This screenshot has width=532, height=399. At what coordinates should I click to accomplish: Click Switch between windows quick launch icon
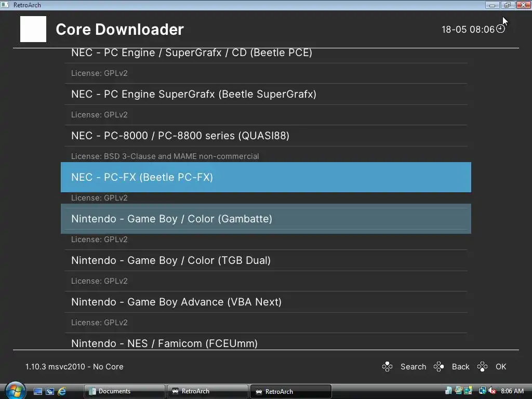[49, 391]
